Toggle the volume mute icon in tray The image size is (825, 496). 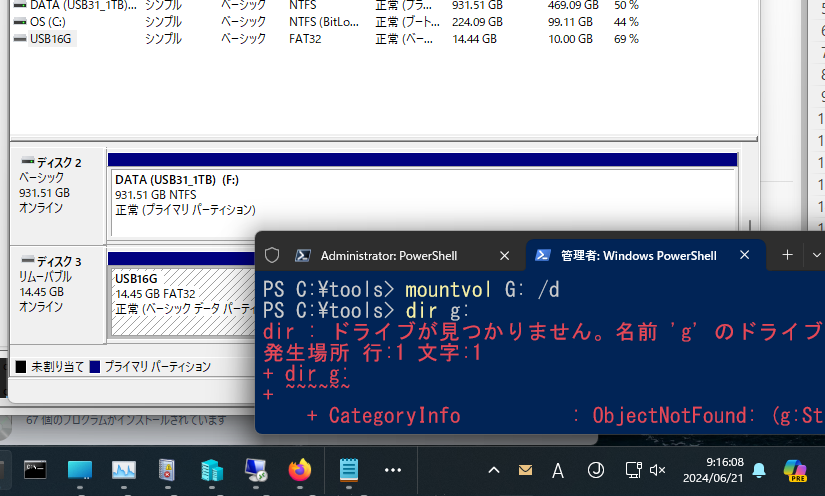coord(658,470)
